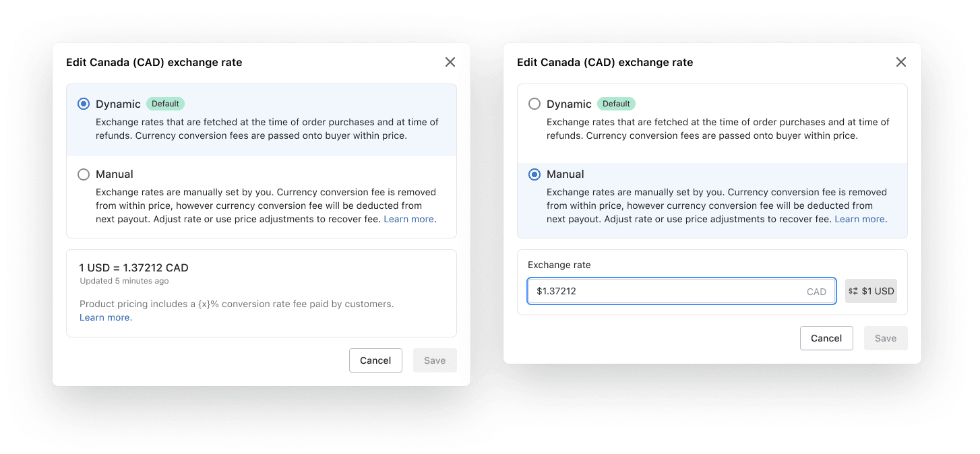Select the Dynamic radio button in the left dialog

pyautogui.click(x=83, y=104)
